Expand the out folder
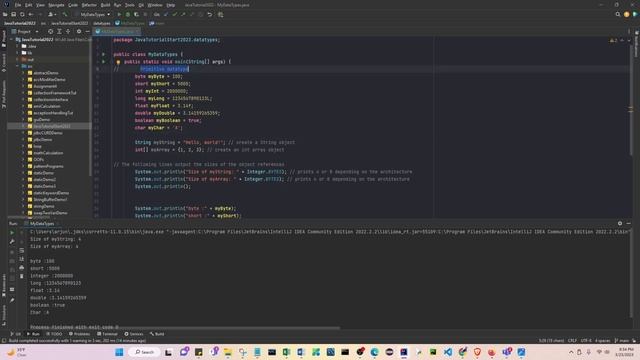This screenshot has height=360, width=640. [x=18, y=60]
